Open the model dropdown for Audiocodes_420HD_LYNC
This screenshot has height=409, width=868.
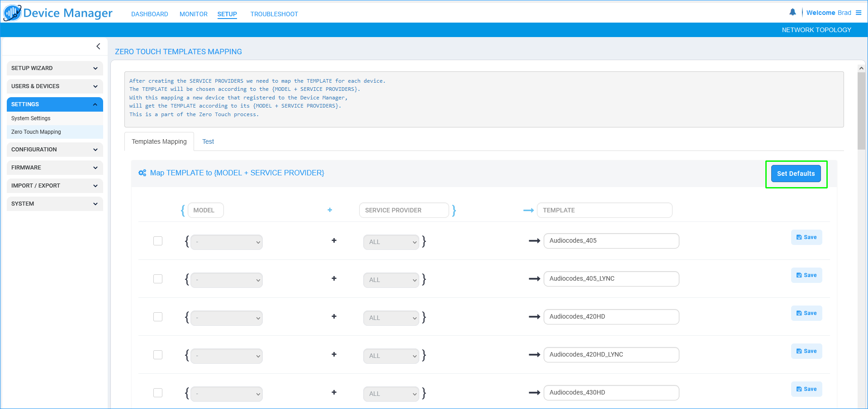click(227, 356)
